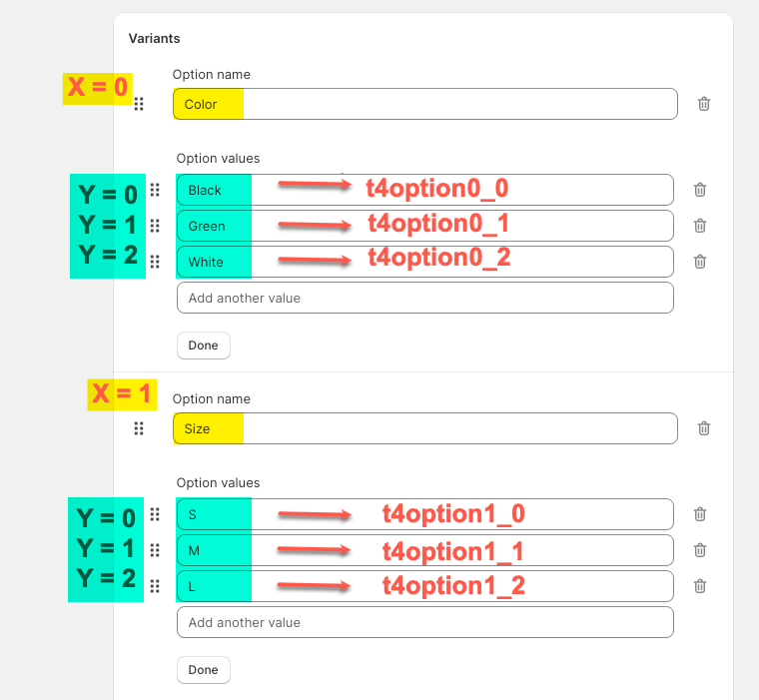Click the drag handle beside Size option
The height and width of the screenshot is (700, 759).
click(x=139, y=428)
